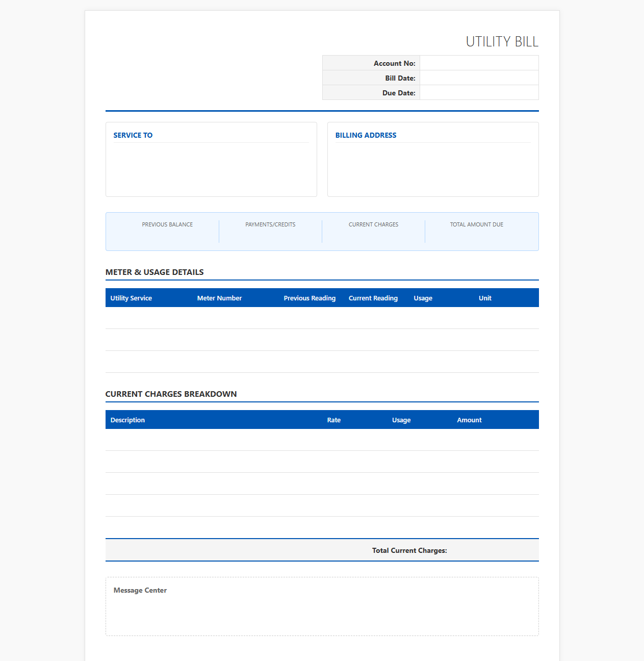Select the SERVICE TO heading
Screen dimensions: 644x661
pyautogui.click(x=133, y=135)
